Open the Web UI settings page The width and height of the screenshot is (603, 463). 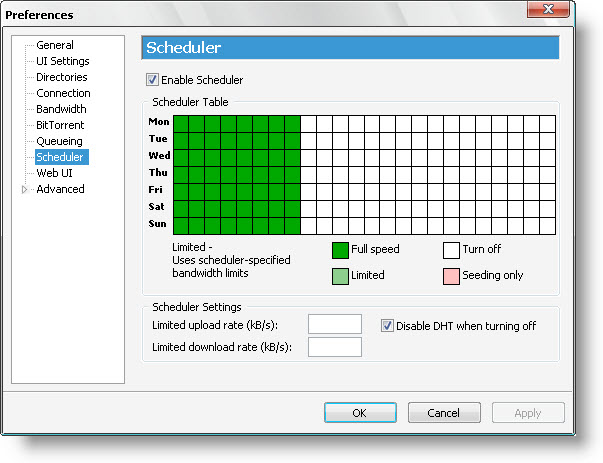pos(54,173)
